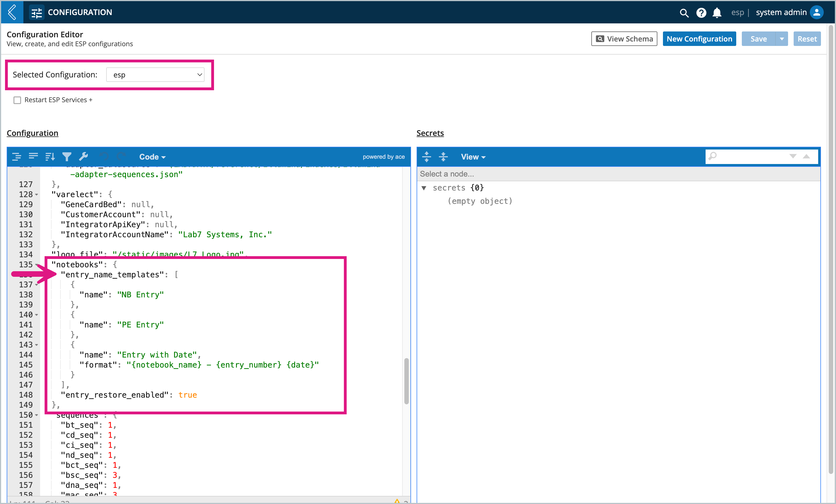Fold the block at line 143

37,345
